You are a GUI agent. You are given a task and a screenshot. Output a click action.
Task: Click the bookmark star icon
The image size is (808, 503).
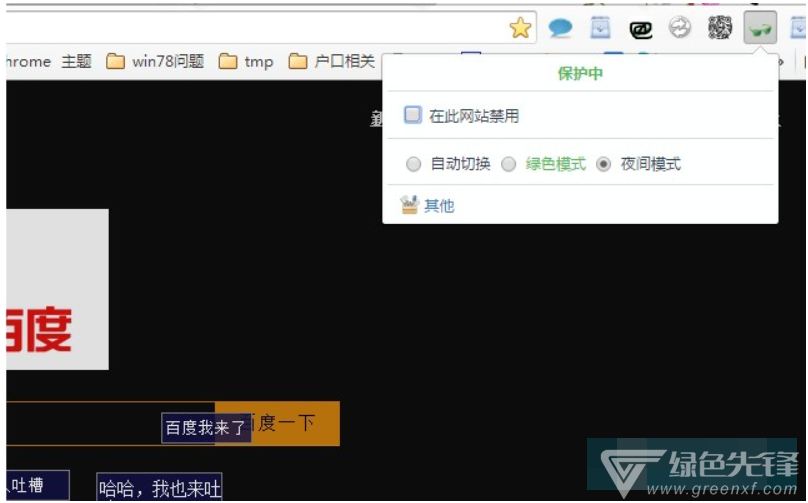point(520,28)
